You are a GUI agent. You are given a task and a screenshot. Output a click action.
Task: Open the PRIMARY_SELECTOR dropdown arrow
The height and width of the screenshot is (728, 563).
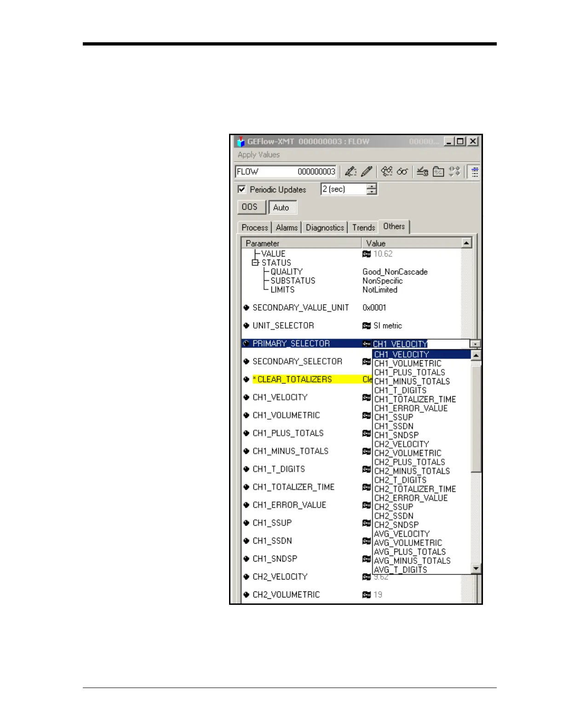[x=475, y=344]
